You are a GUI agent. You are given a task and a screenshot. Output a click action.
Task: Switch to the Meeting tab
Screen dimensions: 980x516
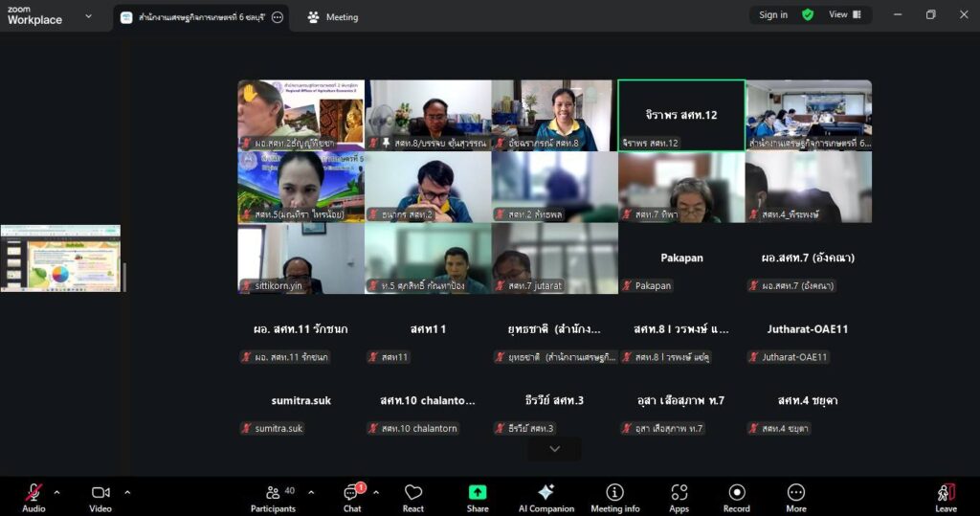click(x=333, y=16)
